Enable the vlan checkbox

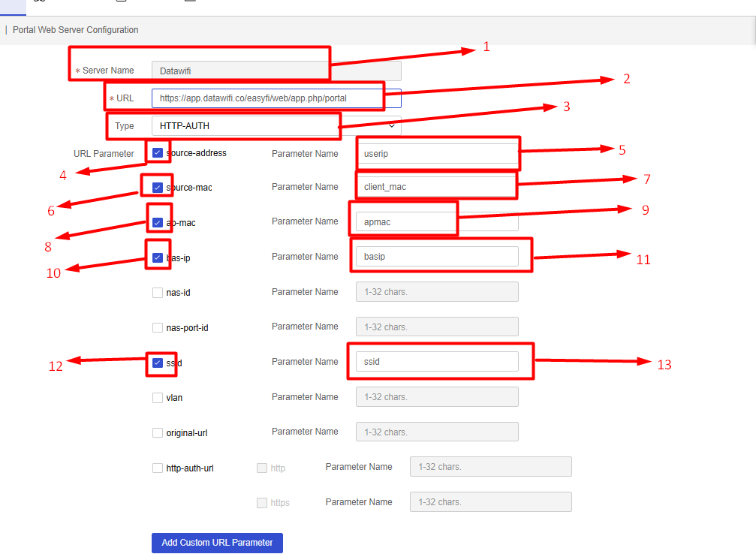pyautogui.click(x=157, y=398)
